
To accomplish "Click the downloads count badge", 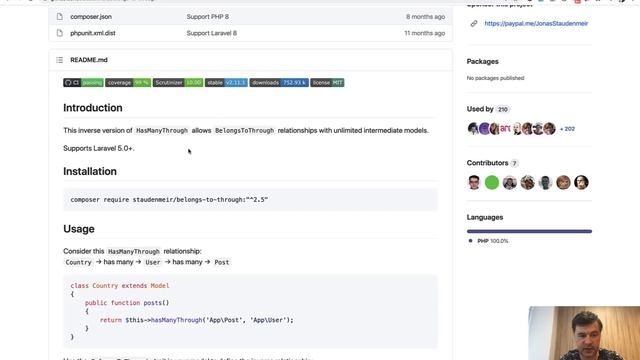I will 279,82.
